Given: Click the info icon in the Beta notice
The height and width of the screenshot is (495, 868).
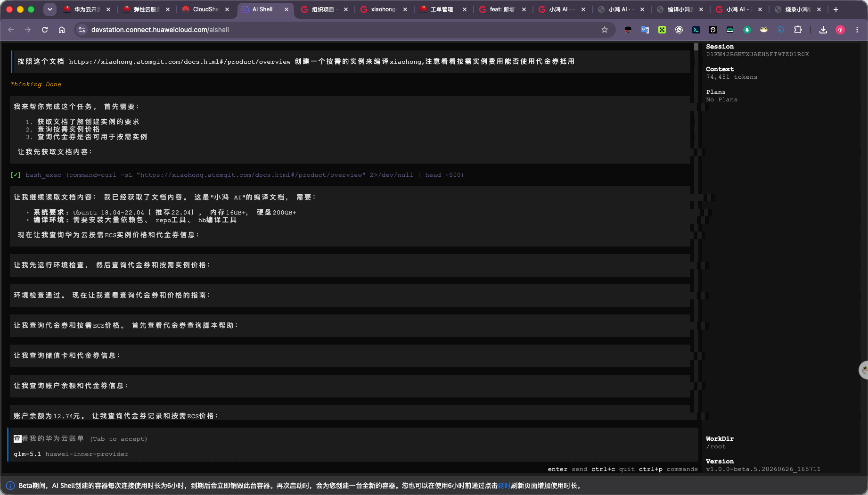Looking at the screenshot, I should (10, 486).
